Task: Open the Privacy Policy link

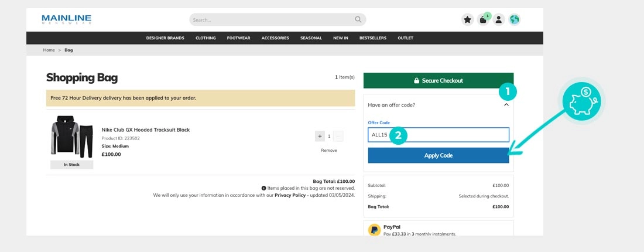Action: [x=290, y=195]
